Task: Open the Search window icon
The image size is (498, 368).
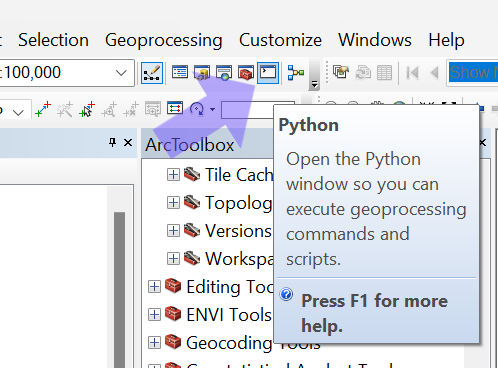Action: point(224,72)
